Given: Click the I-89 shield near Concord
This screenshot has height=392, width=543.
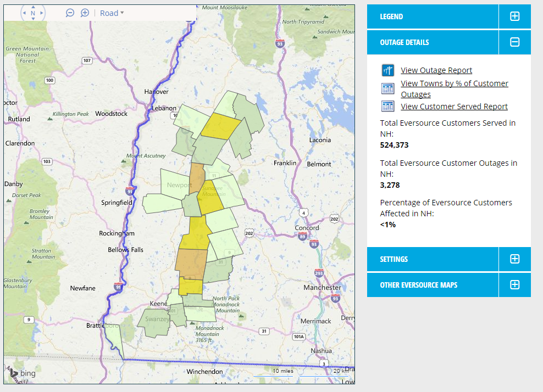Looking at the screenshot, I should pos(302,237).
